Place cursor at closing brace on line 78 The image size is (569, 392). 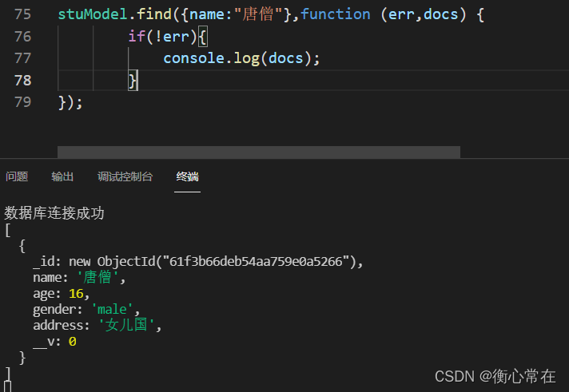tap(133, 81)
